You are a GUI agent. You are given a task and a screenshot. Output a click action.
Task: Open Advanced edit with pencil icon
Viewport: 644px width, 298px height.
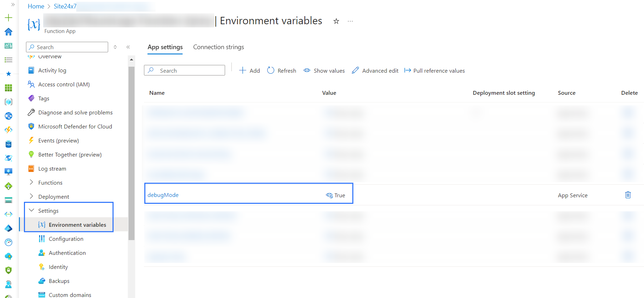point(355,71)
